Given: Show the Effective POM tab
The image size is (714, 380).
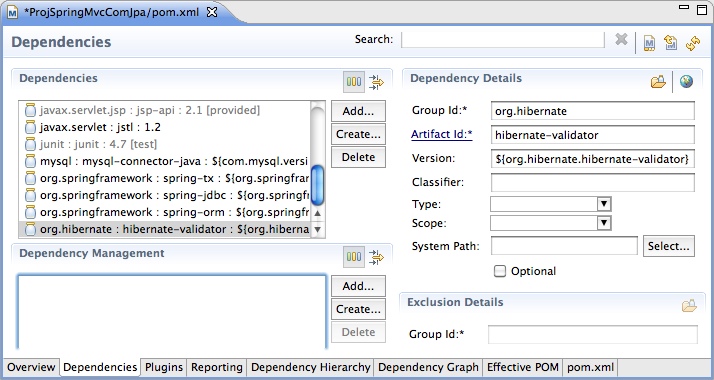Looking at the screenshot, I should coord(523,367).
